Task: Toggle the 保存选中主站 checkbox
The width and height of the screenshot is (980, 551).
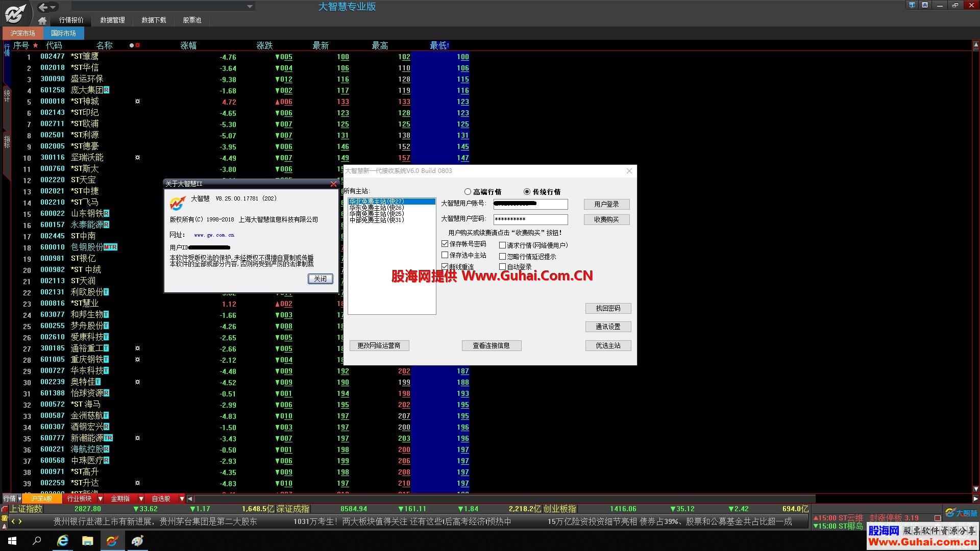Action: point(445,255)
